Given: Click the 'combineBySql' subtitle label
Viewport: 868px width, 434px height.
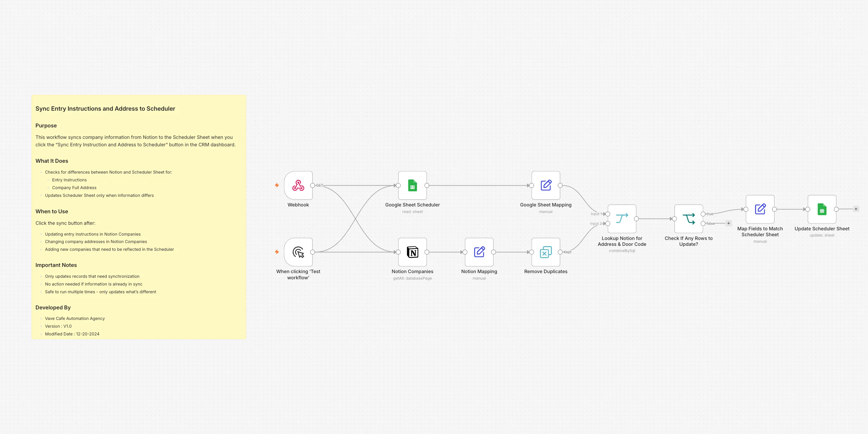Looking at the screenshot, I should 622,251.
